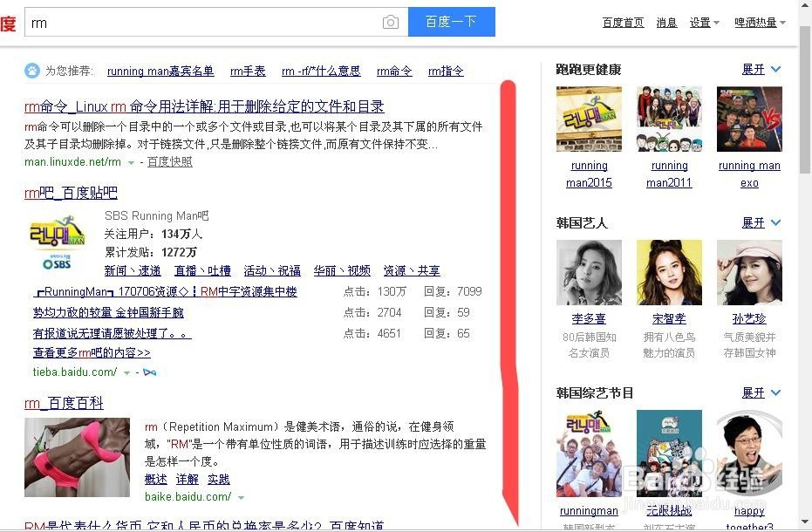Open 概述 baike section link
Viewport: 812px width, 532px height.
[x=156, y=479]
